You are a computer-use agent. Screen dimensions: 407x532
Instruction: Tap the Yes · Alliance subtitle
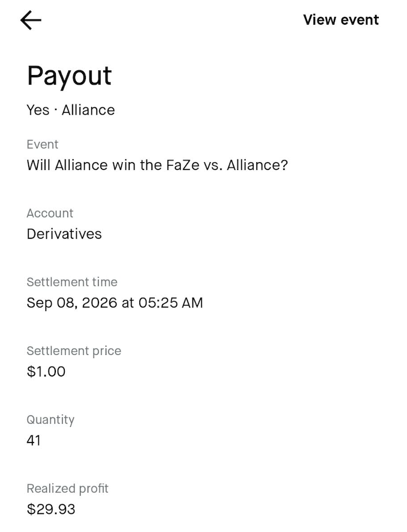pos(71,110)
